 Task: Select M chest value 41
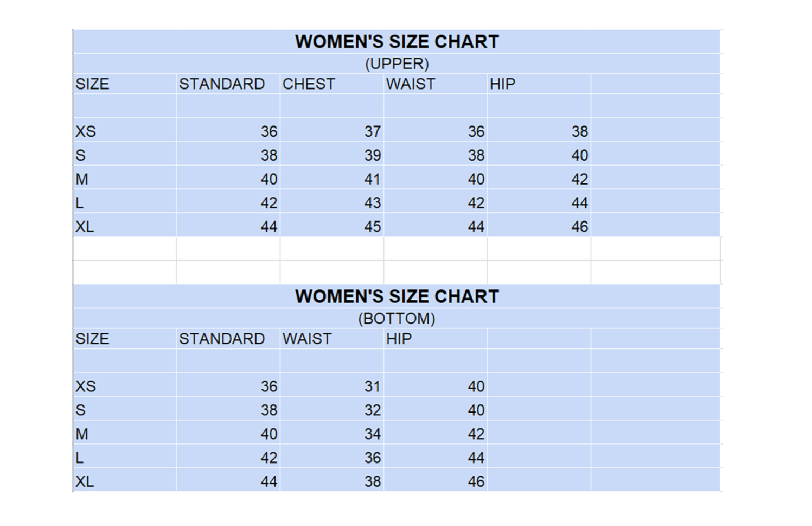pos(372,179)
